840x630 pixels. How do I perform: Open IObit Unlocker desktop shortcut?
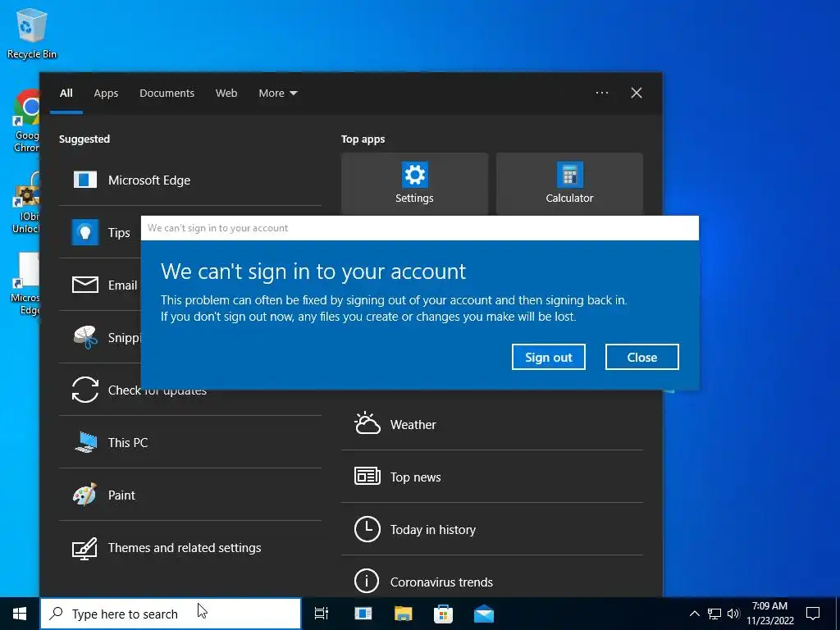(x=25, y=203)
